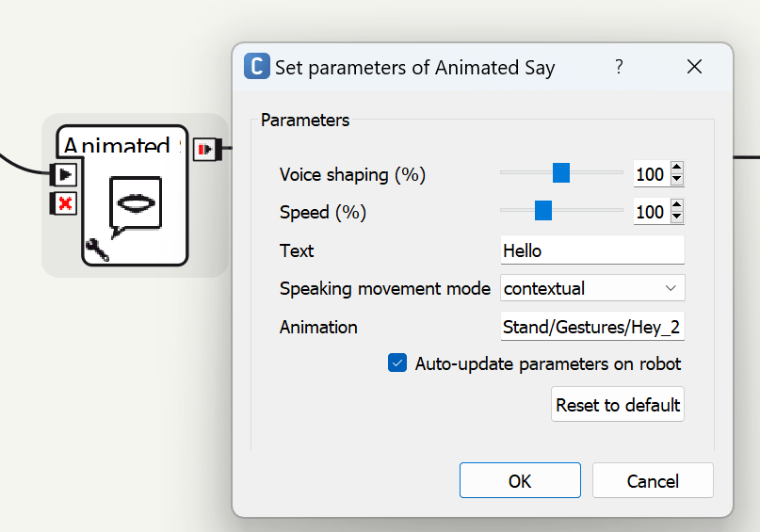The image size is (760, 532).
Task: Click the onStopped output port of the box
Action: click(x=205, y=149)
